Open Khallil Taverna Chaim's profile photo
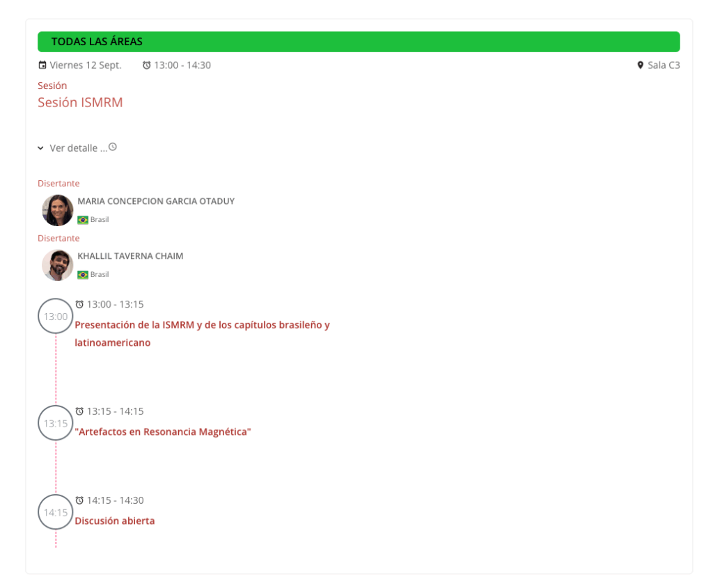 (58, 265)
